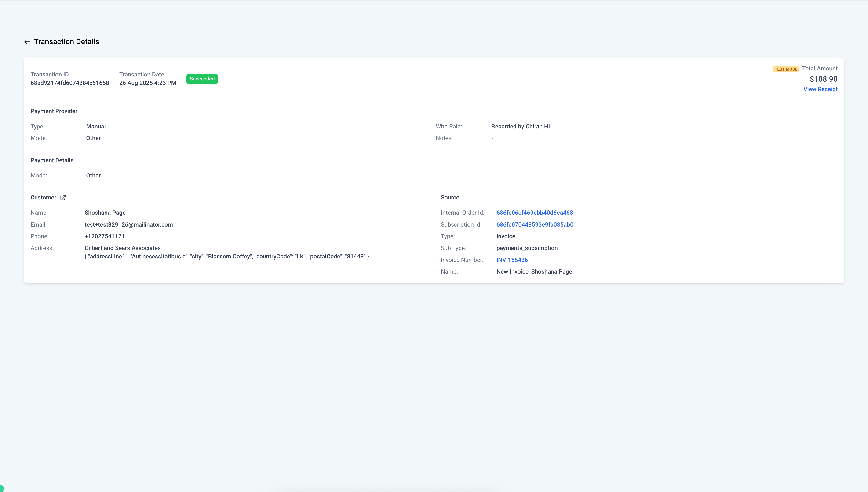The height and width of the screenshot is (492, 868).
Task: Click the Transaction Details heading
Action: (x=66, y=42)
